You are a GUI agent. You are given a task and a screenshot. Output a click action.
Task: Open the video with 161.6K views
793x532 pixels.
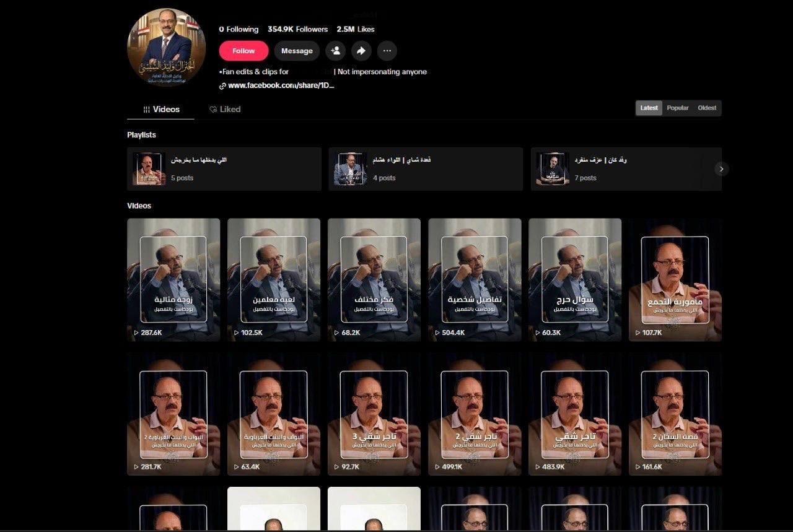[x=675, y=414]
